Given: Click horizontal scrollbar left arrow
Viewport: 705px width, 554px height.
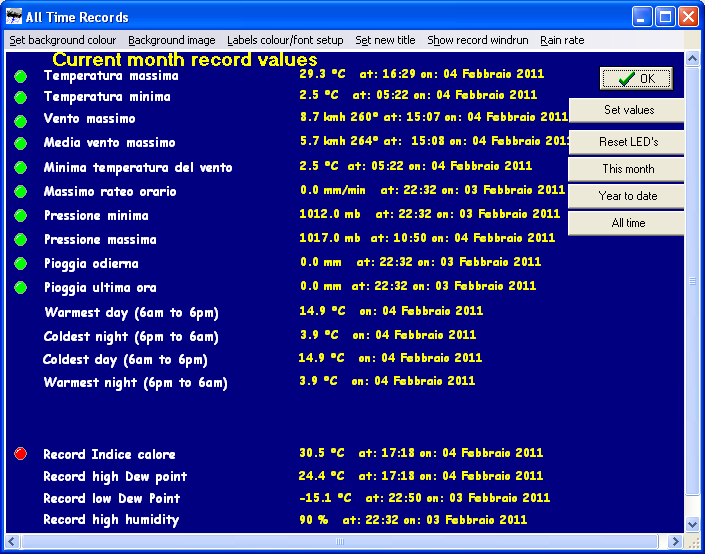Looking at the screenshot, I should coord(12,541).
